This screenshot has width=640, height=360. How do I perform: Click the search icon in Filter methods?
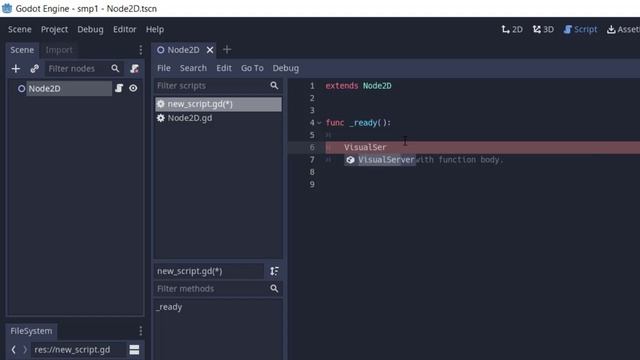coord(274,289)
